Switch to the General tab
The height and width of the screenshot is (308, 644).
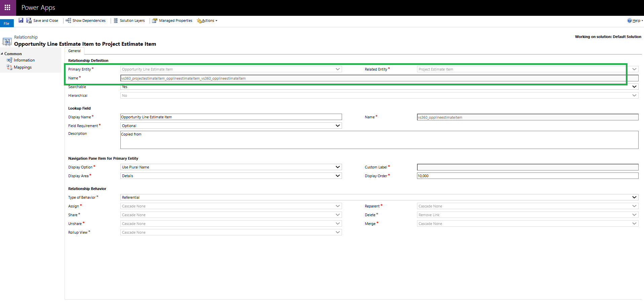(74, 51)
